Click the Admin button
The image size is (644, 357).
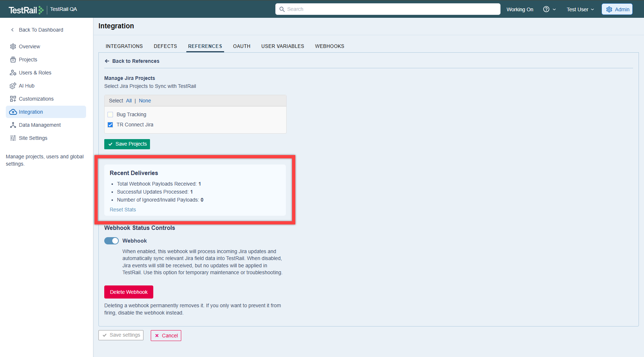[617, 9]
